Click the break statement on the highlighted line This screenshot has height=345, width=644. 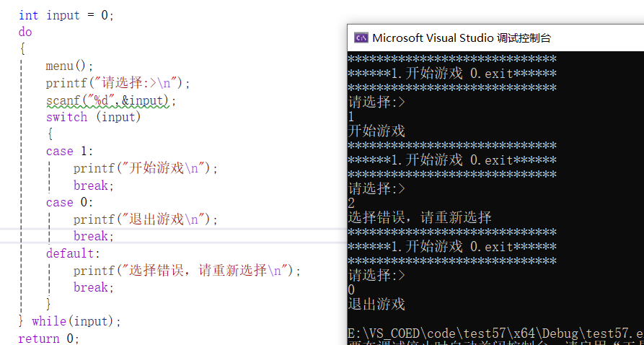[94, 237]
